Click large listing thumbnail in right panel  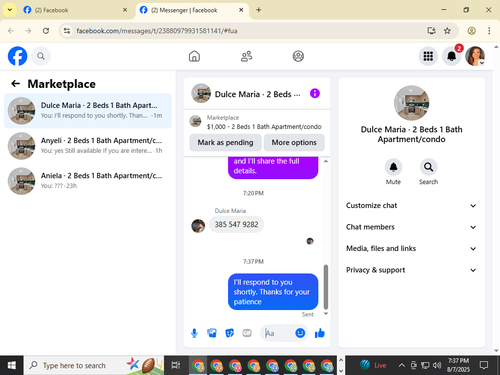coord(411,103)
